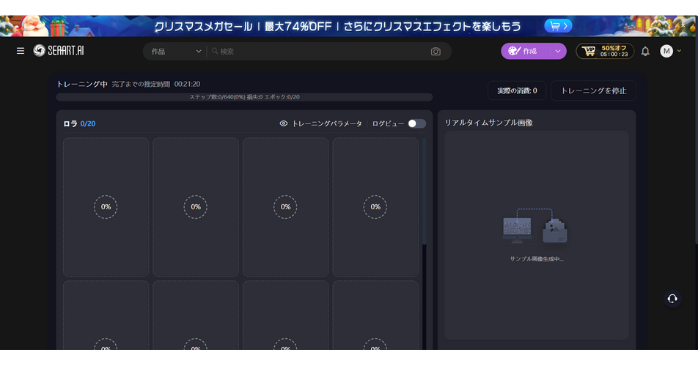Open the hamburger menu
Image resolution: width=698 pixels, height=365 pixels.
click(x=20, y=51)
